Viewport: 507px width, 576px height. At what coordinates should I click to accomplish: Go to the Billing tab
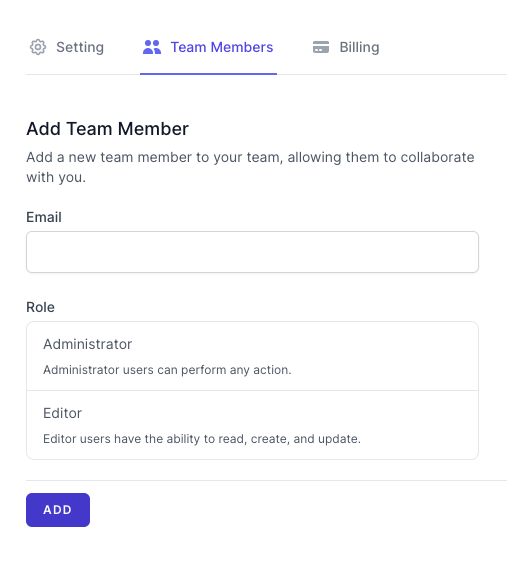pyautogui.click(x=346, y=47)
